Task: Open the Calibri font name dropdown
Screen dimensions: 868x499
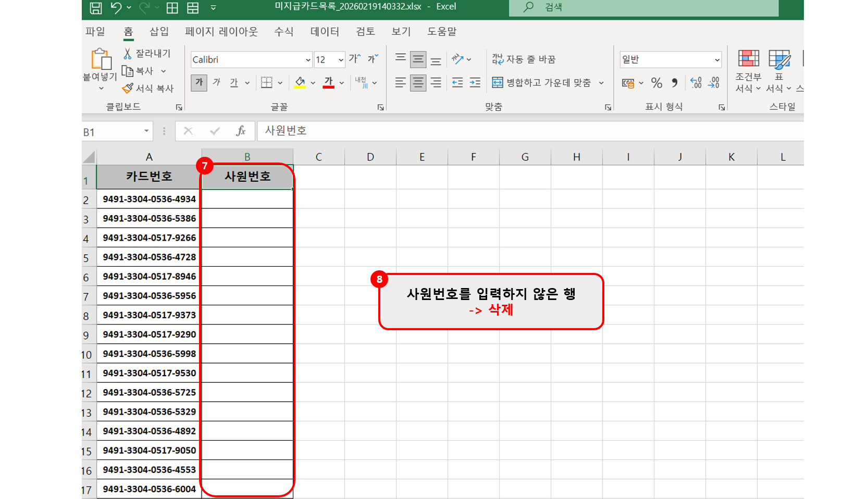Action: click(x=308, y=60)
